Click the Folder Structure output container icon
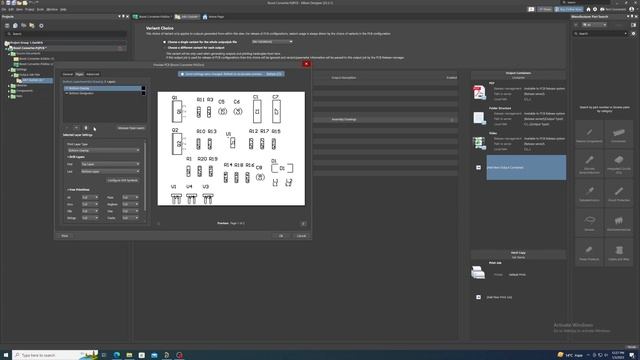 click(x=479, y=118)
